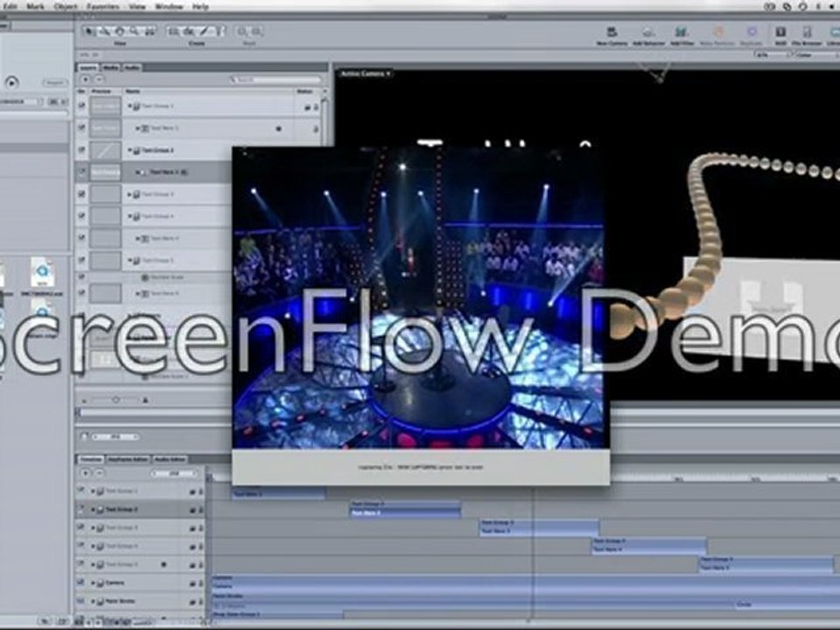Choose the Zoom magnifier tool in the View group
The image size is (840, 630).
[x=134, y=31]
